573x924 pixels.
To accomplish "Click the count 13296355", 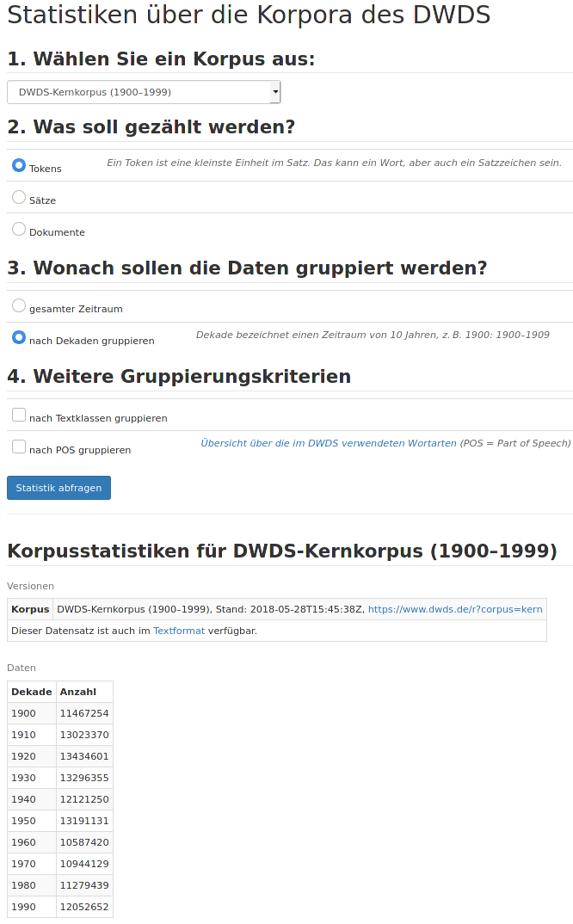I will click(84, 778).
